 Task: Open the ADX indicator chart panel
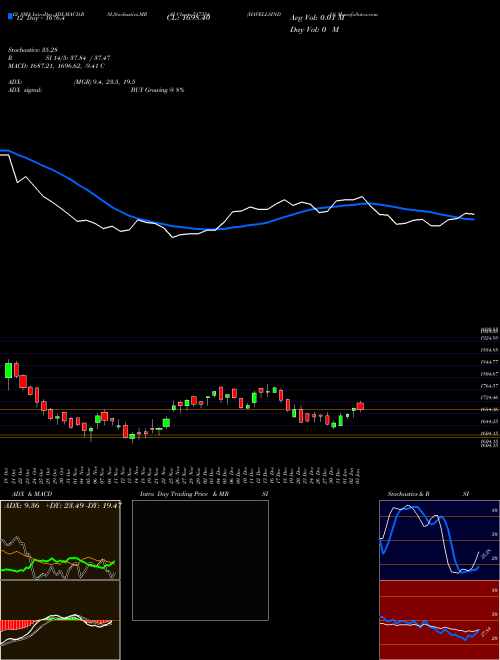pos(60,540)
